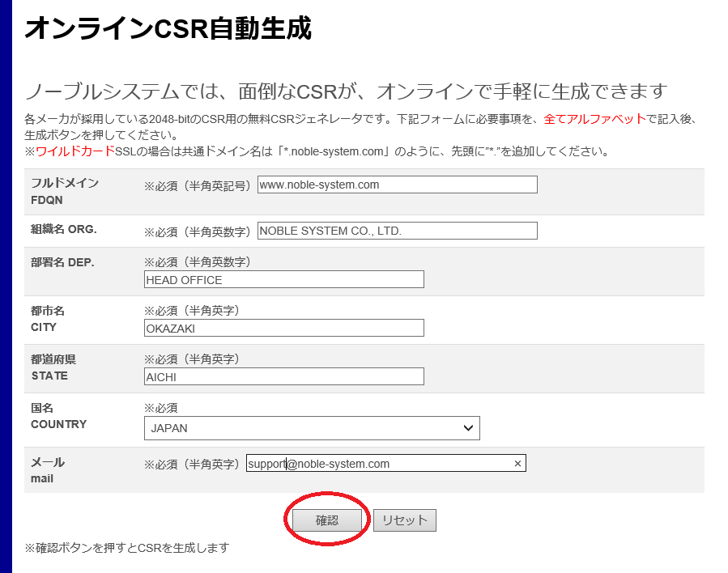Viewport: 728px width, 573px height.
Task: Click the 組織名 ORG input field
Action: pyautogui.click(x=397, y=230)
